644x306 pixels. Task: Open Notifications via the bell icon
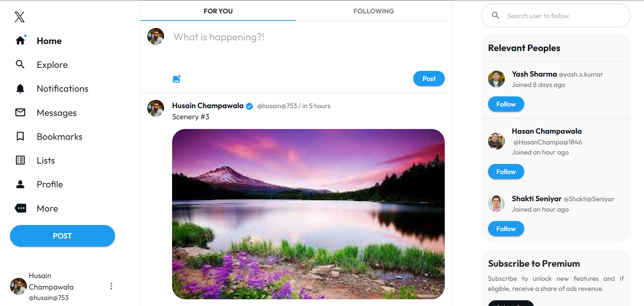(x=20, y=88)
